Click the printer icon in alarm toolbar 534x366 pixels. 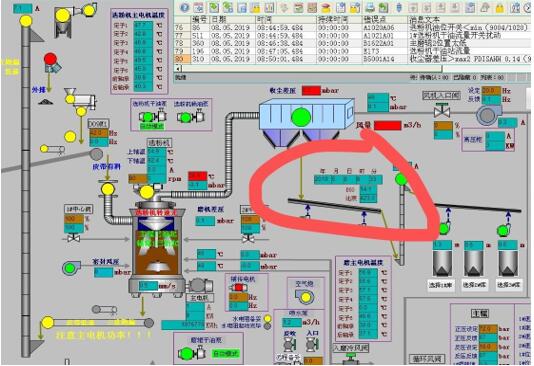[370, 7]
